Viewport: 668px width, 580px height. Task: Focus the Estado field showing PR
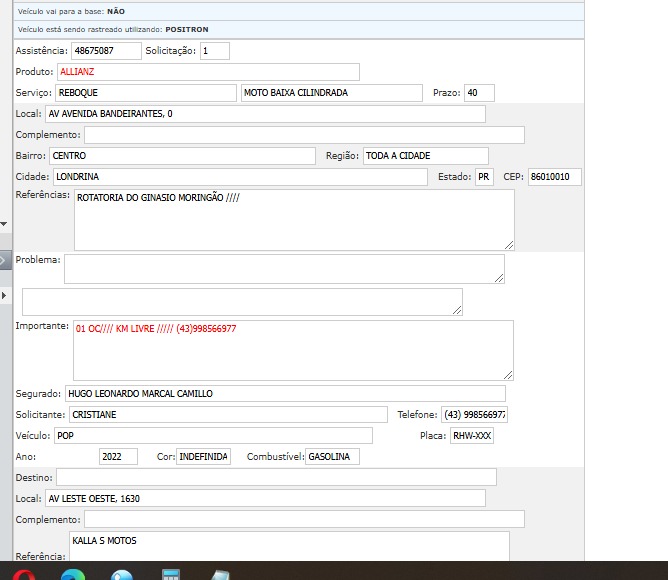(x=484, y=176)
